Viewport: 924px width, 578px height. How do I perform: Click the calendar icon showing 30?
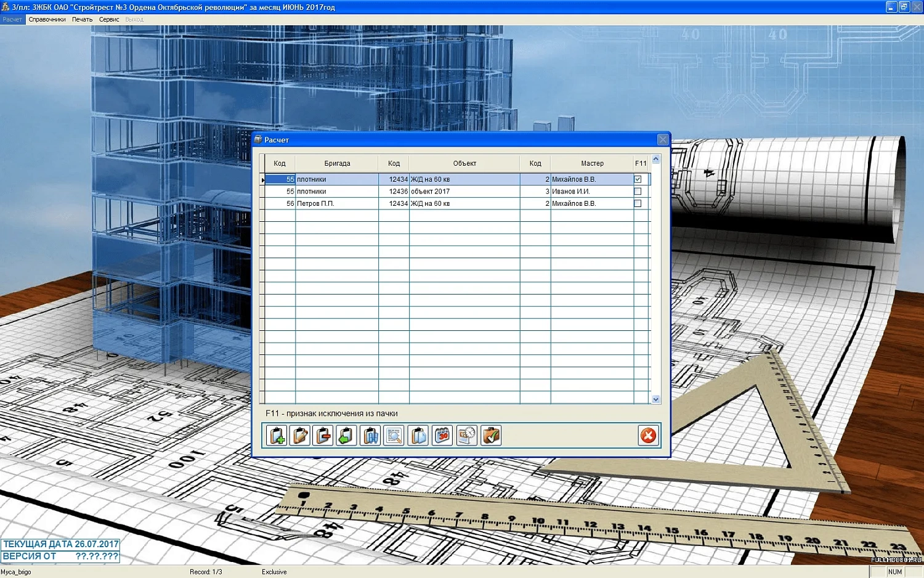coord(442,436)
